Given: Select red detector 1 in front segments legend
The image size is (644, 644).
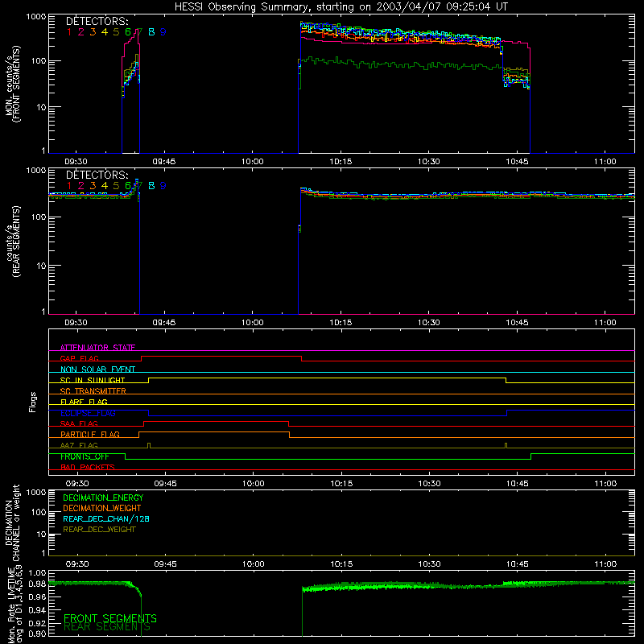Looking at the screenshot, I should pos(69,32).
